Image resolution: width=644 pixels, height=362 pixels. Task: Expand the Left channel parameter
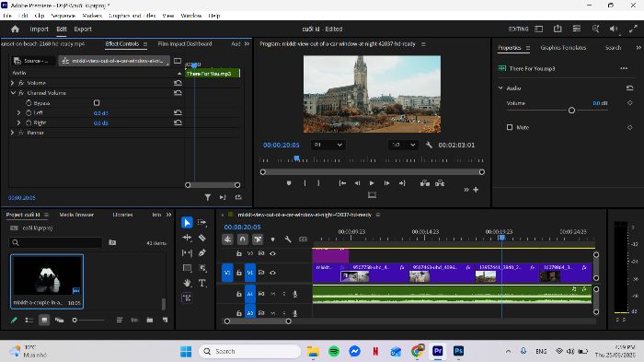18,112
